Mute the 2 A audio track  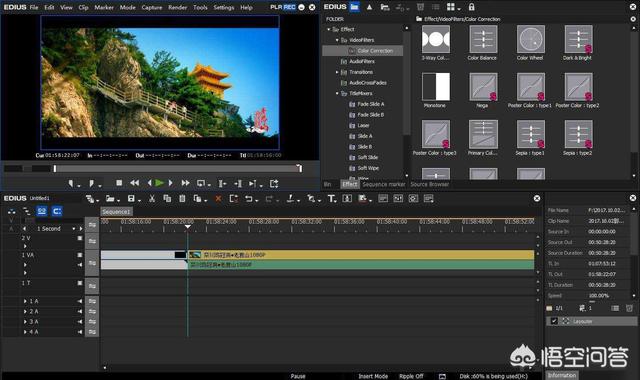80,311
